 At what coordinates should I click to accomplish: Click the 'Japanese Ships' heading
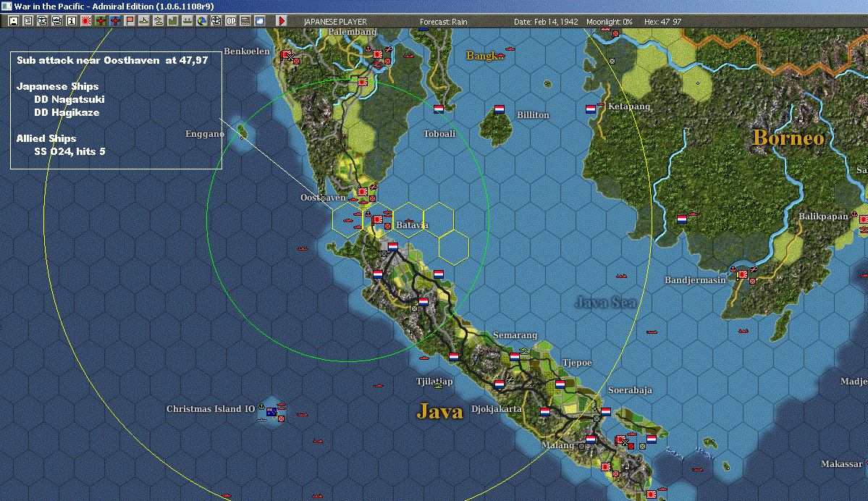[x=58, y=86]
